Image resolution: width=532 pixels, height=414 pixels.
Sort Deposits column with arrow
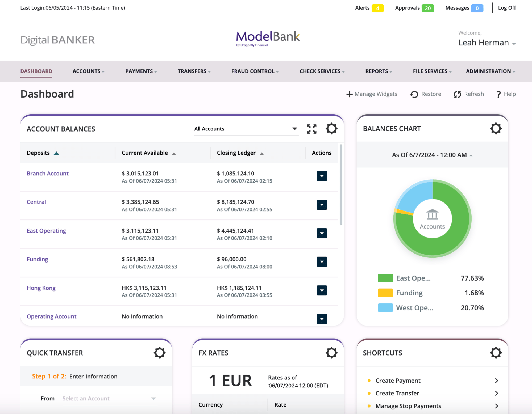(56, 153)
